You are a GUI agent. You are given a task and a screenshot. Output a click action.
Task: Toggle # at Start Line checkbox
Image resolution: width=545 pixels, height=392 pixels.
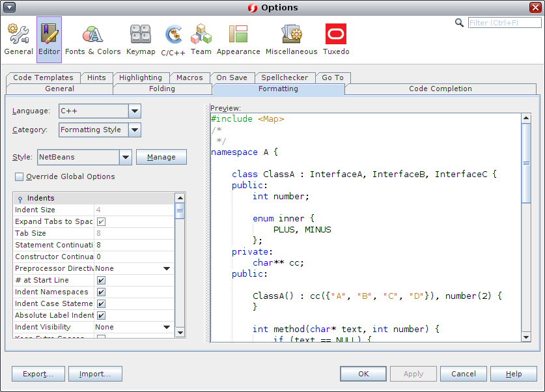(x=101, y=280)
